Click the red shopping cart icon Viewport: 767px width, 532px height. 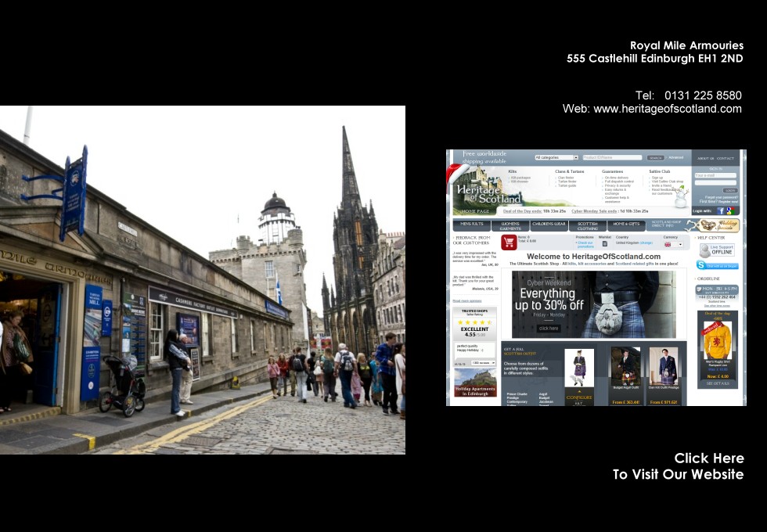coord(509,242)
